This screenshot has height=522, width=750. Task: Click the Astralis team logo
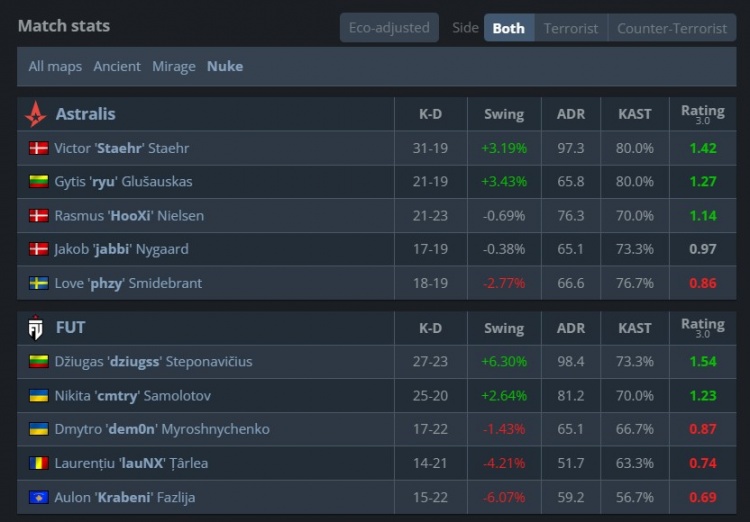pyautogui.click(x=36, y=114)
